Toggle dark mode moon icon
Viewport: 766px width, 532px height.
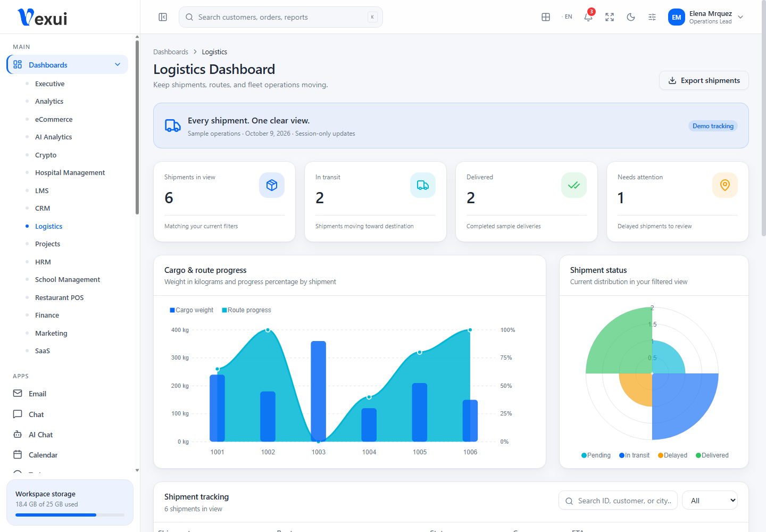pos(631,17)
